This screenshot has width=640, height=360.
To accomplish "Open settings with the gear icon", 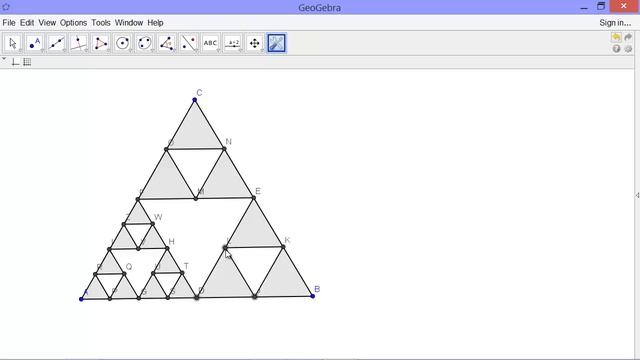I will pos(629,49).
